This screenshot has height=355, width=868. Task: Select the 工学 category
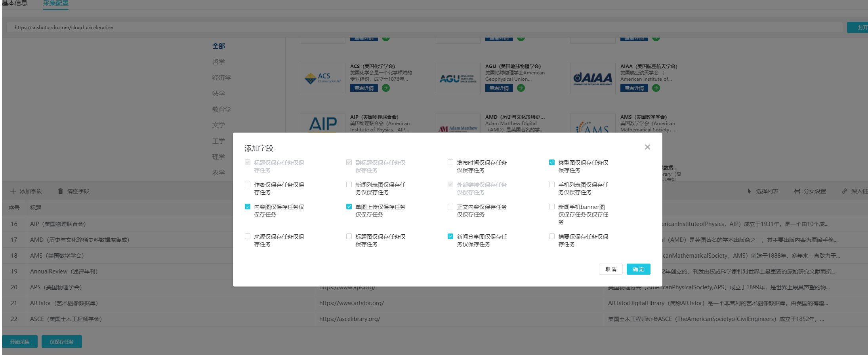pos(219,141)
